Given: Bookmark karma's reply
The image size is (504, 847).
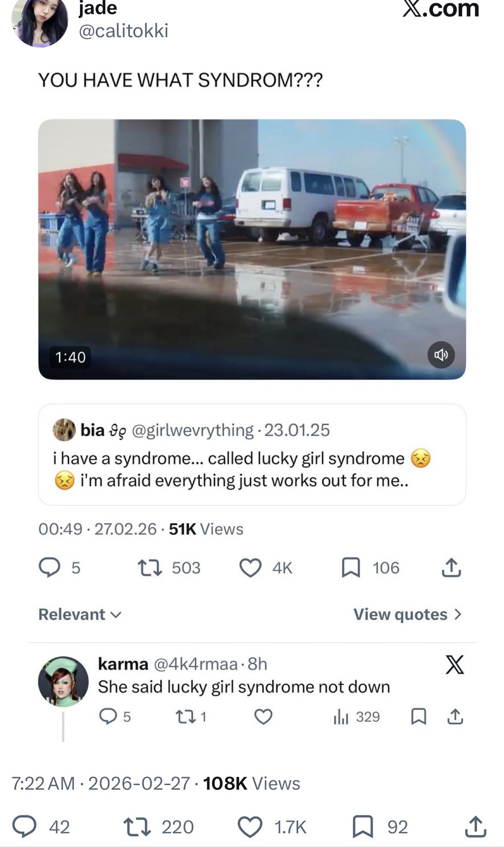Looking at the screenshot, I should 418,717.
